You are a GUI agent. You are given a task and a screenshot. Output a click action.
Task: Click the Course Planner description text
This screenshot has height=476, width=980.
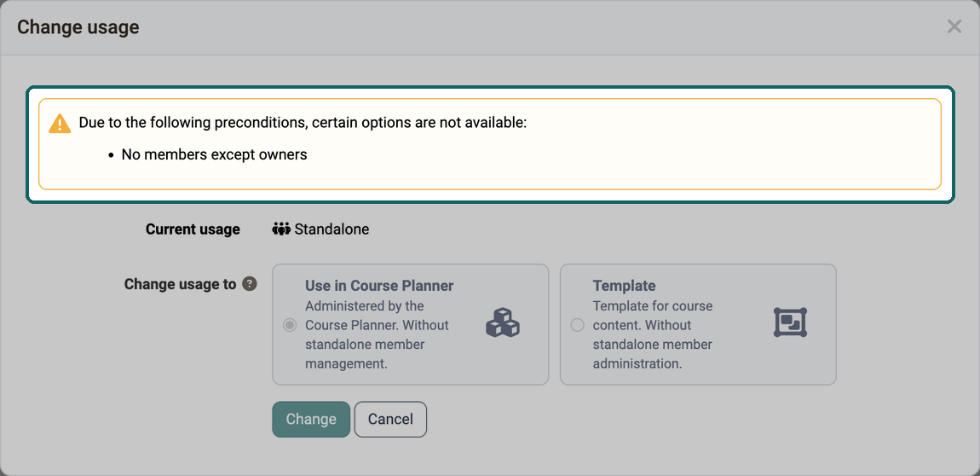pyautogui.click(x=377, y=335)
